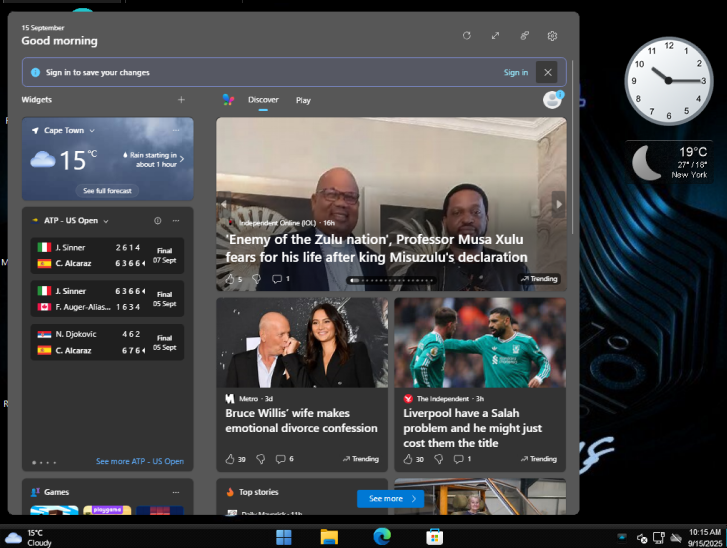Click See more ATP - US Open

click(140, 461)
